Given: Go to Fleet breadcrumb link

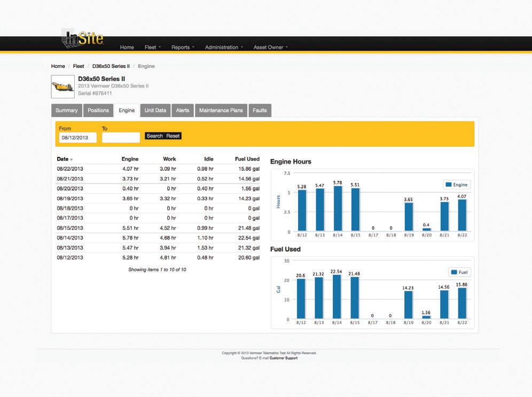Looking at the screenshot, I should click(x=79, y=66).
